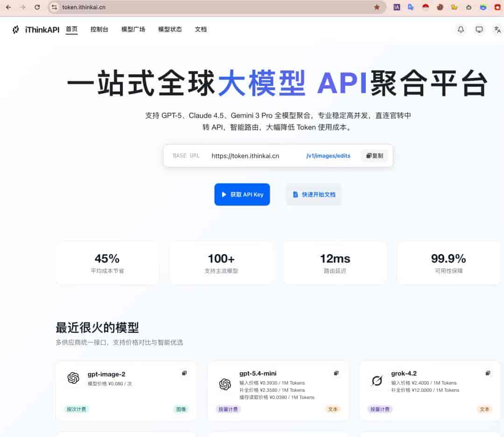Click the /v1/images/edits endpoint path
Screen dimensions: 504x437
328,156
